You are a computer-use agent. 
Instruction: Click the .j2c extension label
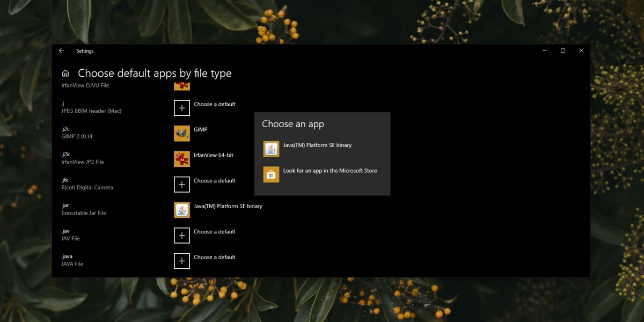click(65, 129)
